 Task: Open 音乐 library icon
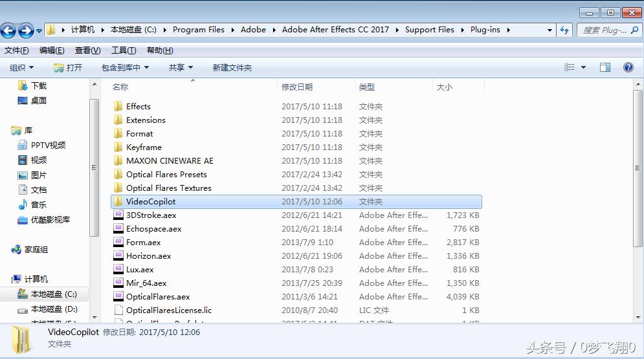(23, 204)
